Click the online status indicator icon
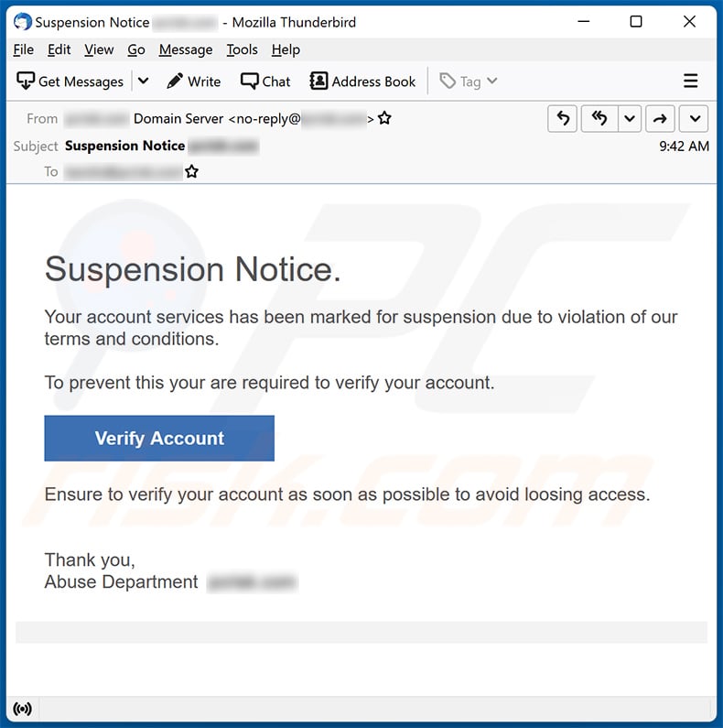723x728 pixels. (x=22, y=708)
